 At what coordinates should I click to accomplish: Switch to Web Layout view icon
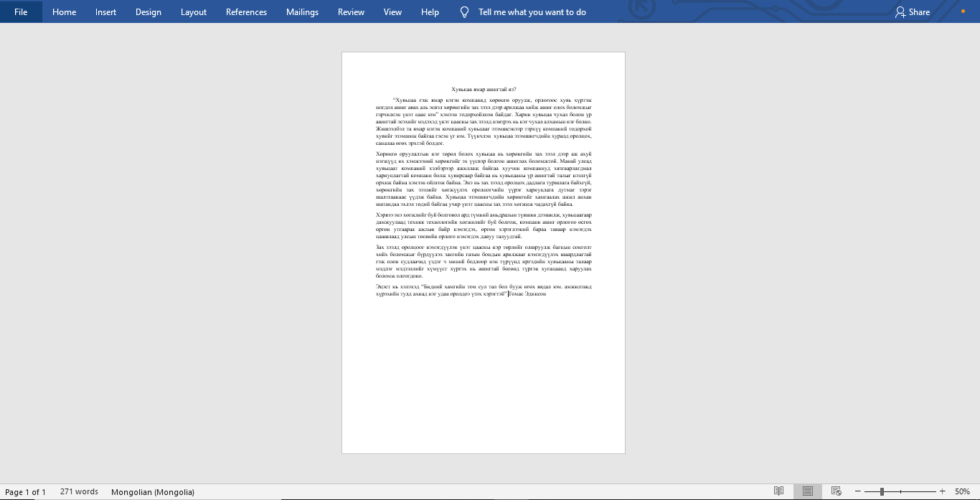click(836, 491)
